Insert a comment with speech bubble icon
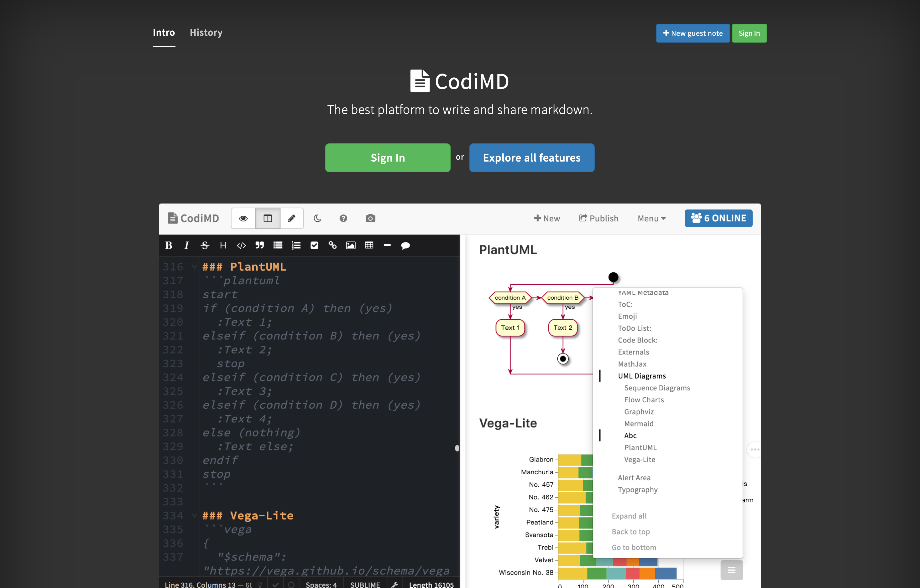Image resolution: width=920 pixels, height=588 pixels. [405, 245]
